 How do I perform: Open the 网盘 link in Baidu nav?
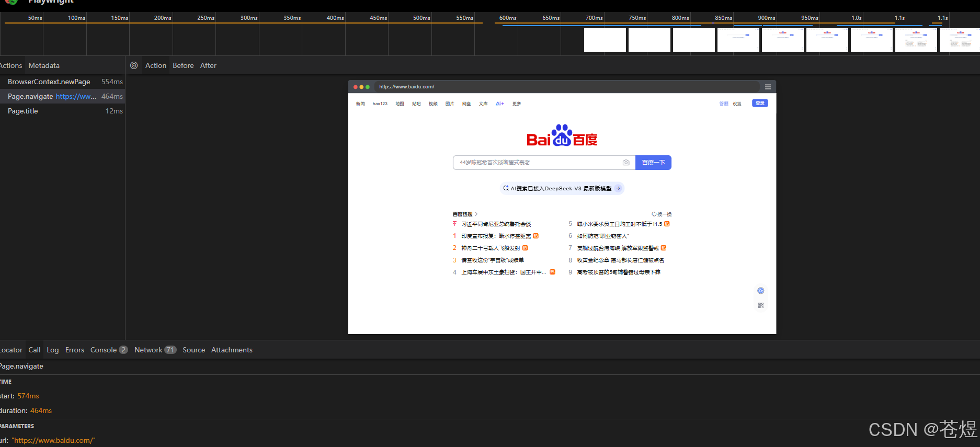466,104
